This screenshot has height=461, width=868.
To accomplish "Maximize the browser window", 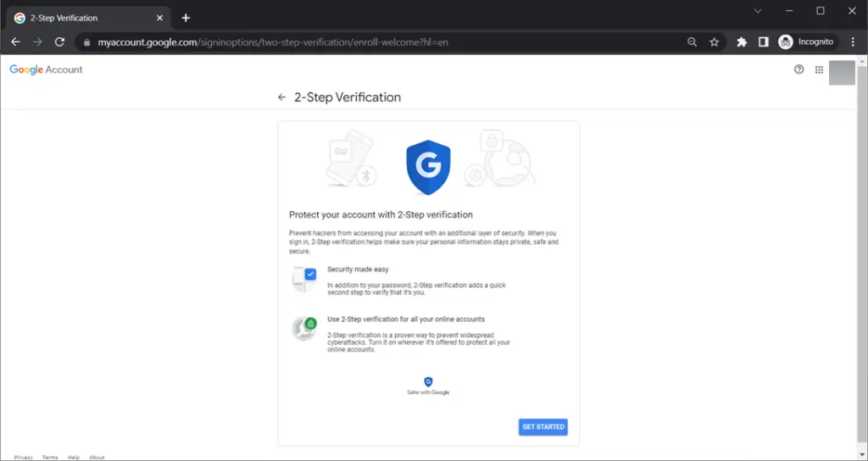I will coord(821,11).
